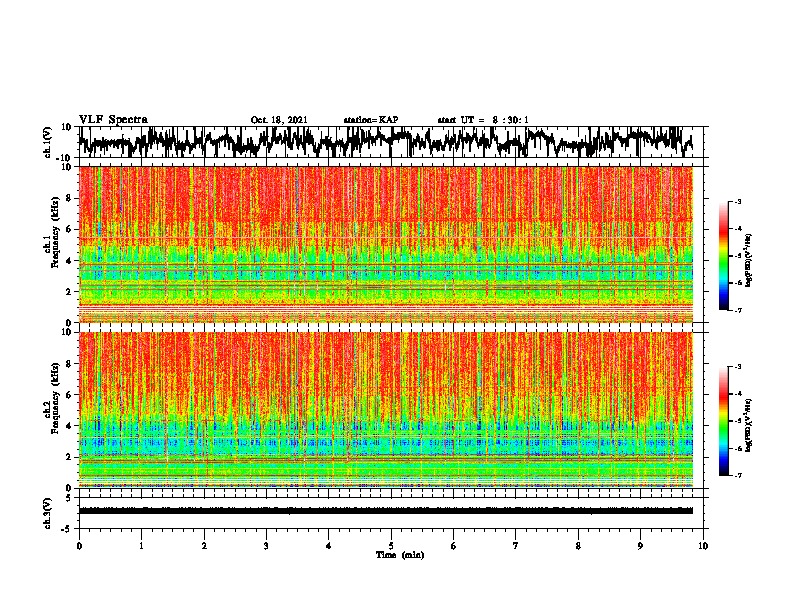Click time axis tick label '10' at right end
This screenshot has height=612, width=792.
703,546
